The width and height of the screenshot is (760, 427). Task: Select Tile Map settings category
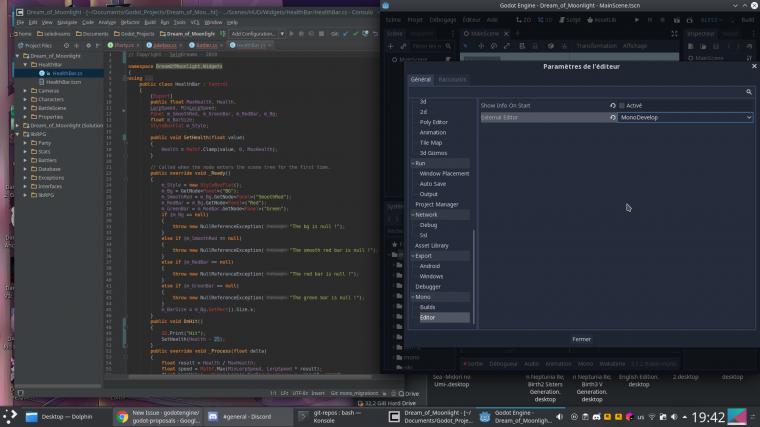[x=430, y=142]
